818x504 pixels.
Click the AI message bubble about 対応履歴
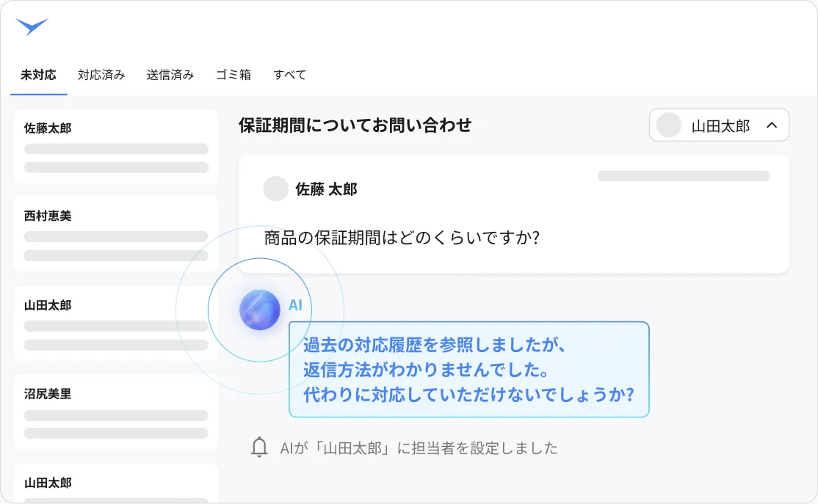[468, 369]
